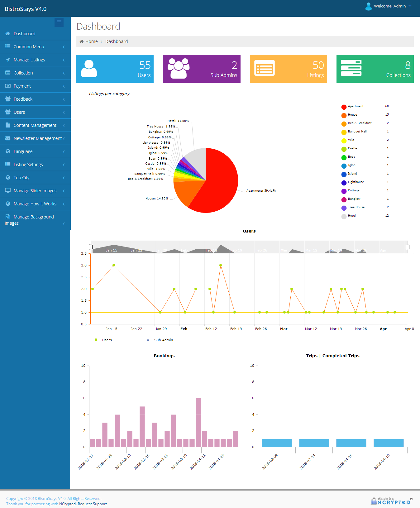Click the Boat green legend swatch
The image size is (420, 508).
(x=344, y=158)
